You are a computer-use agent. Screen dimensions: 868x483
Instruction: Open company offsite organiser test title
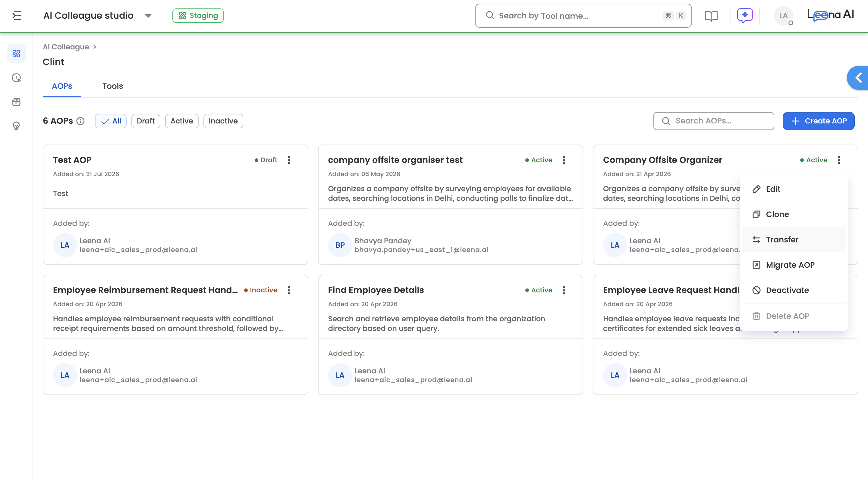tap(395, 160)
